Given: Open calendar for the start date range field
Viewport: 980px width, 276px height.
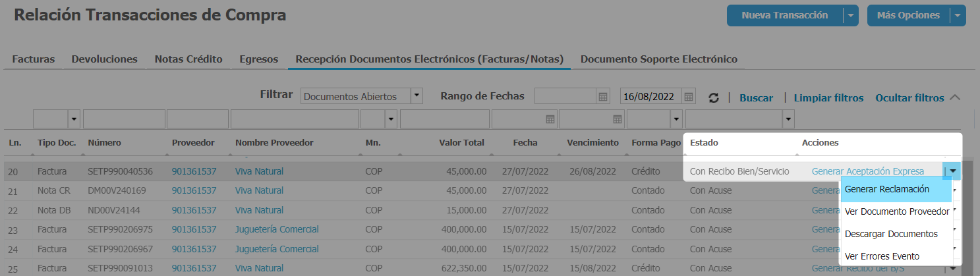Looking at the screenshot, I should click(602, 97).
